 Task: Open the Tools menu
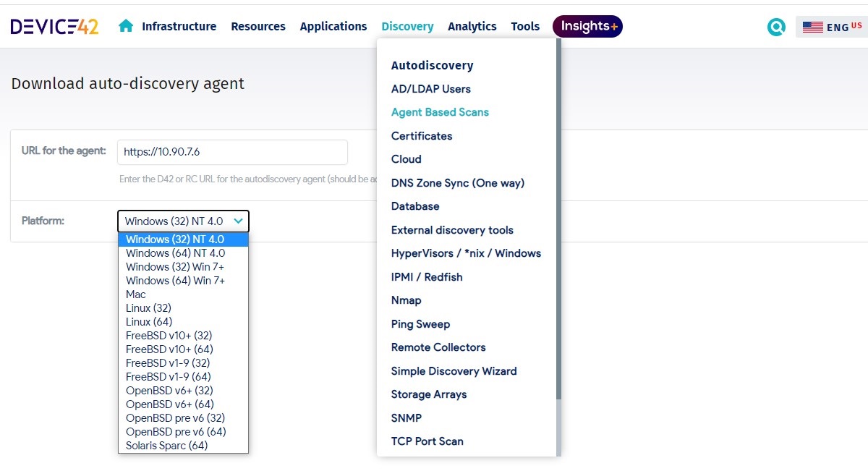[525, 26]
